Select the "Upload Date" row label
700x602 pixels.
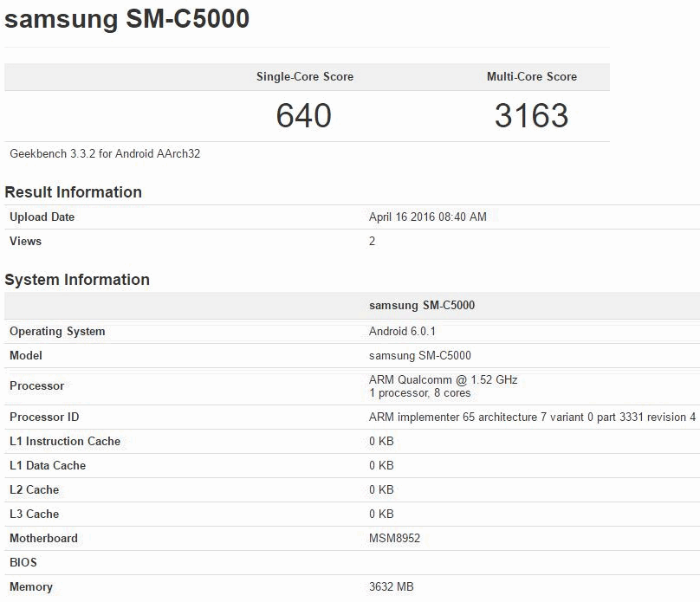(x=42, y=217)
